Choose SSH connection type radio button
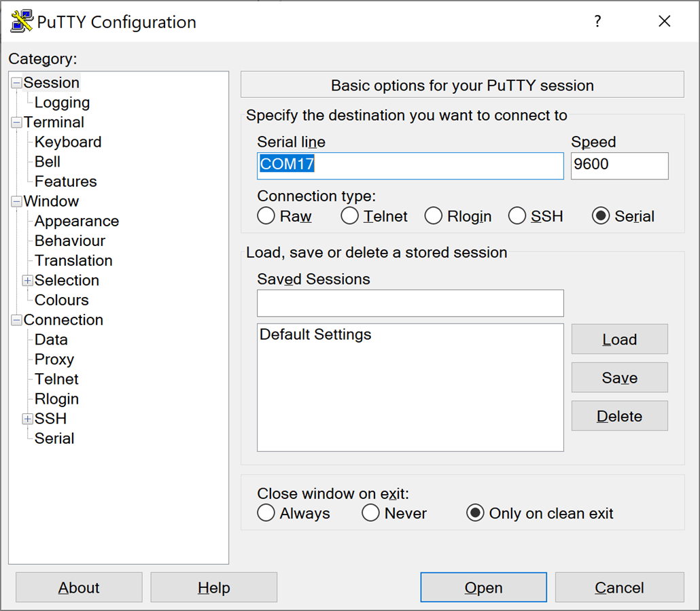Viewport: 700px width, 611px height. point(518,216)
